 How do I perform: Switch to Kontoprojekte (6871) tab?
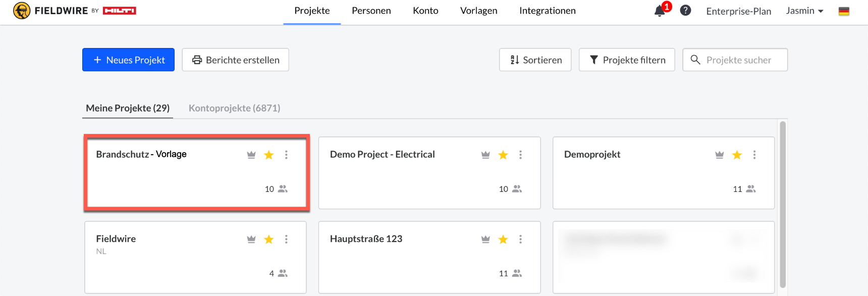pyautogui.click(x=234, y=108)
